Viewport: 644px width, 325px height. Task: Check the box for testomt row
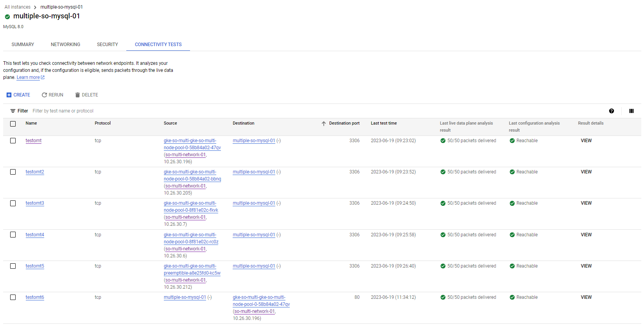click(x=13, y=141)
